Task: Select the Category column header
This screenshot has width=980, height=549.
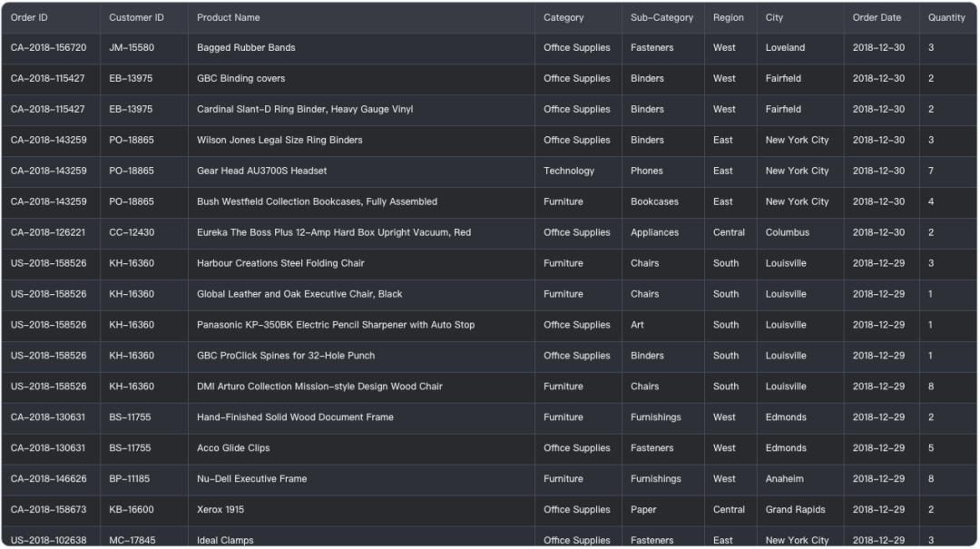Action: [x=563, y=17]
